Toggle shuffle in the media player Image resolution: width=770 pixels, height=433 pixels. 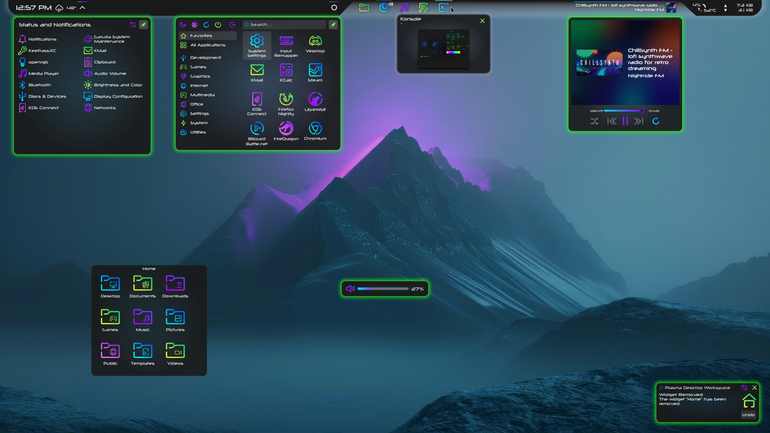[594, 121]
